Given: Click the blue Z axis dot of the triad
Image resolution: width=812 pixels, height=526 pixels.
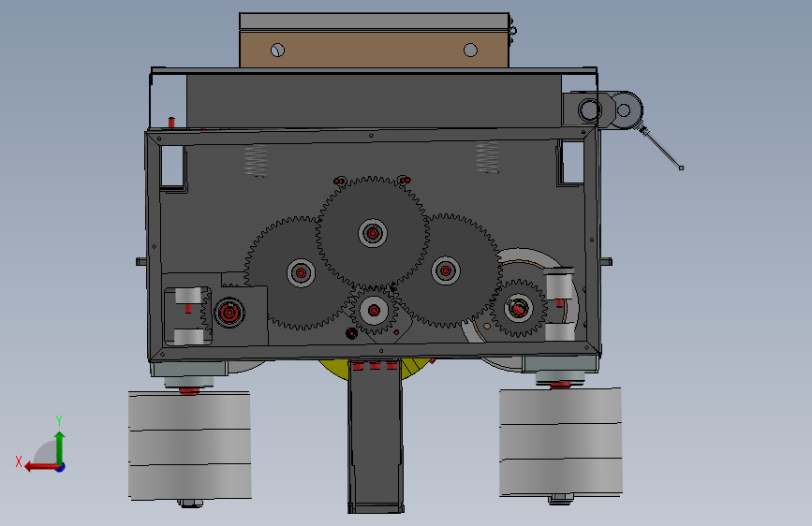Looking at the screenshot, I should [61, 467].
